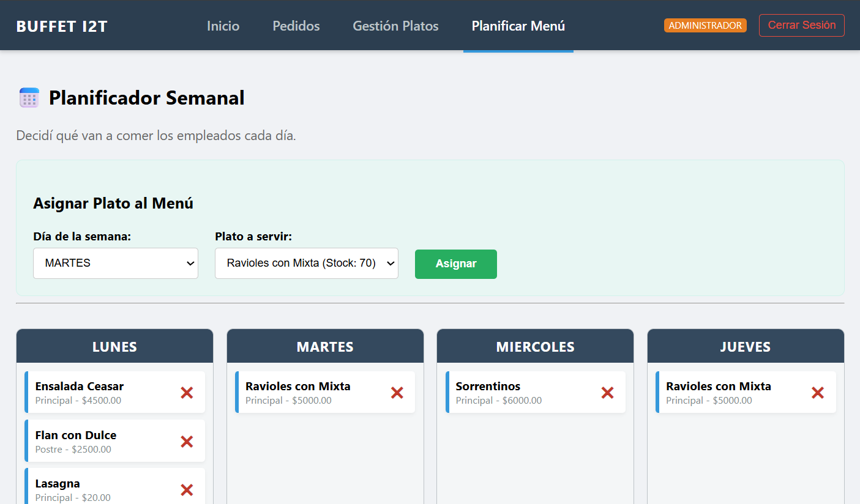Viewport: 860px width, 504px height.
Task: Select the Sorrentinos card in Miercoles
Action: [520, 392]
